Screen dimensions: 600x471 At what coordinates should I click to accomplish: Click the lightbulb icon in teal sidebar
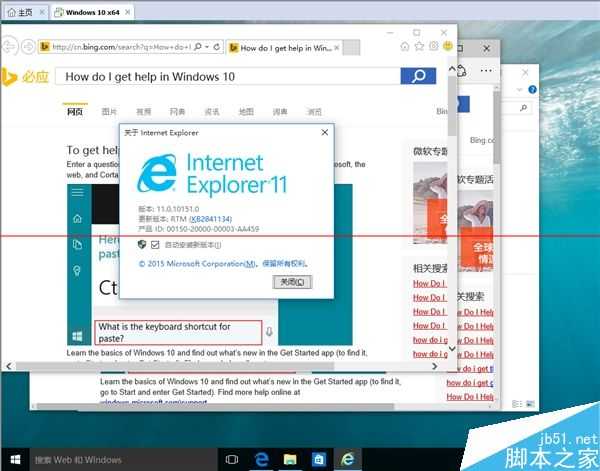77,271
